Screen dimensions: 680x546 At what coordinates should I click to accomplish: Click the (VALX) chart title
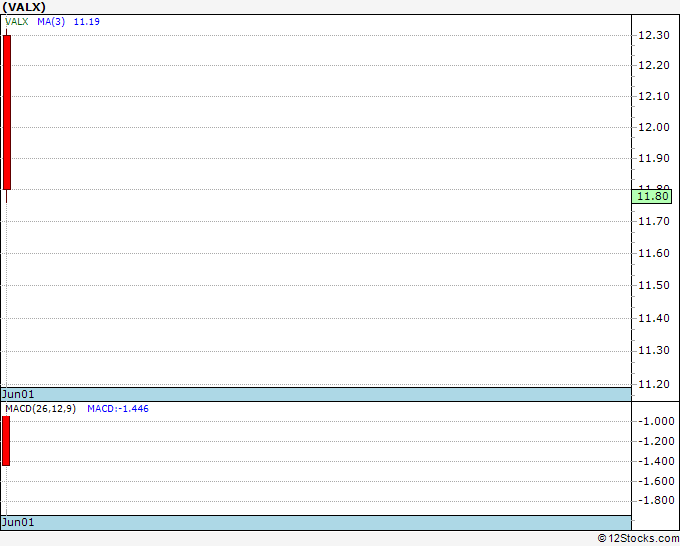click(24, 7)
